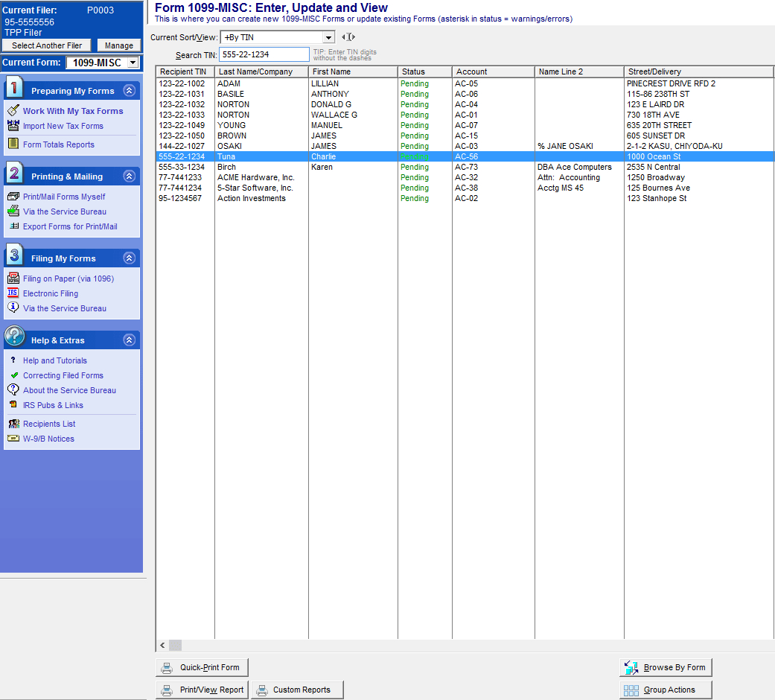
Task: Click the Browse By Form button
Action: pos(666,667)
